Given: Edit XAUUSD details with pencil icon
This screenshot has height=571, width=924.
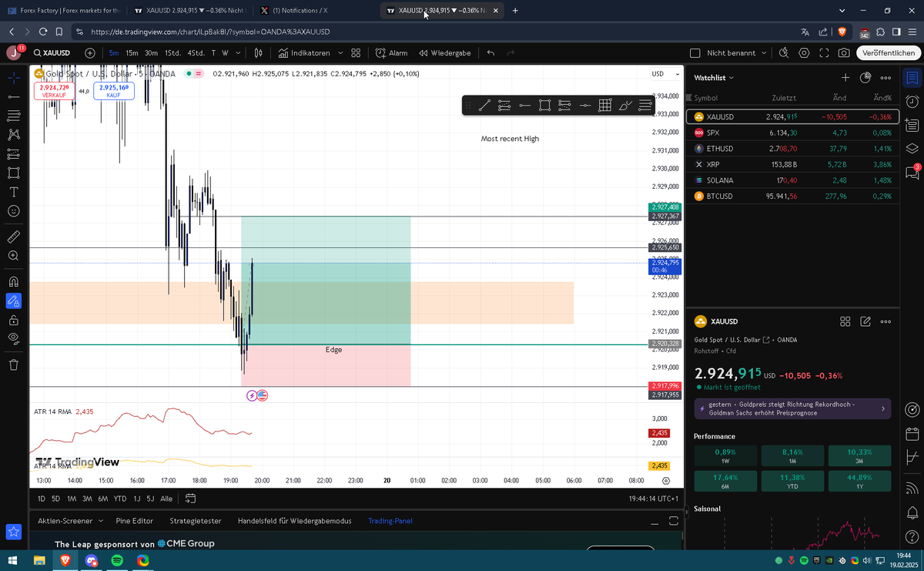Looking at the screenshot, I should click(x=865, y=321).
